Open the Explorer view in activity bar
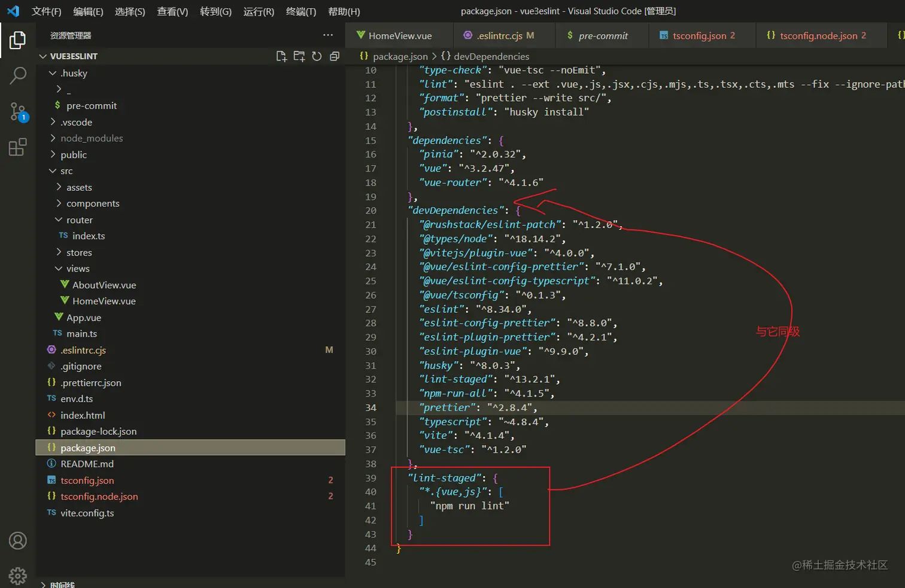The height and width of the screenshot is (588, 905). pyautogui.click(x=17, y=40)
